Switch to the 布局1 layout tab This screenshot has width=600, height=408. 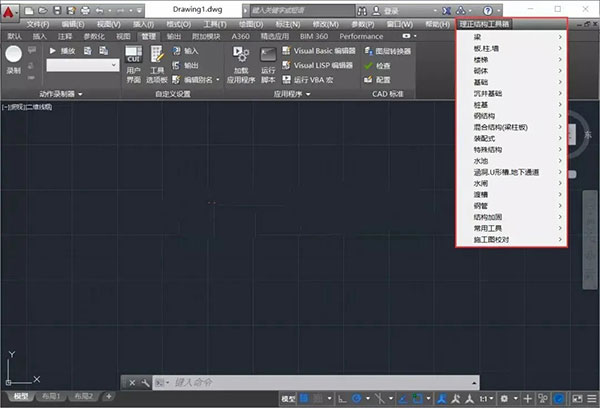pyautogui.click(x=50, y=398)
